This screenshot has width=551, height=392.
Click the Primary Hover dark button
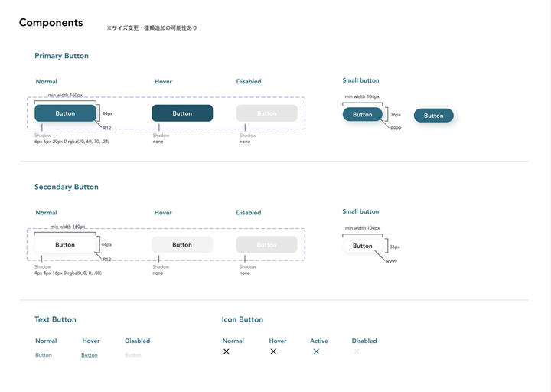coord(182,113)
